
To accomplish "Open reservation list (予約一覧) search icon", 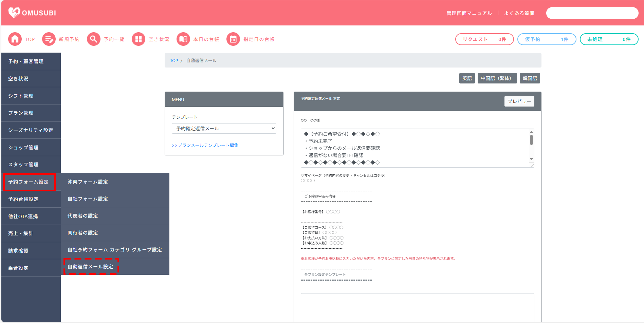I will coord(94,39).
